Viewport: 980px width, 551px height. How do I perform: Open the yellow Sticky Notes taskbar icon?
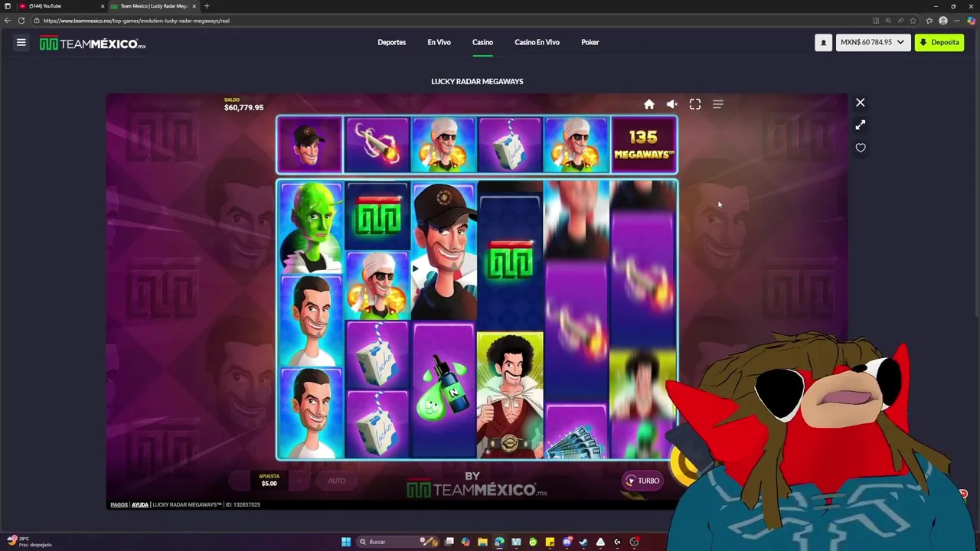[550, 542]
